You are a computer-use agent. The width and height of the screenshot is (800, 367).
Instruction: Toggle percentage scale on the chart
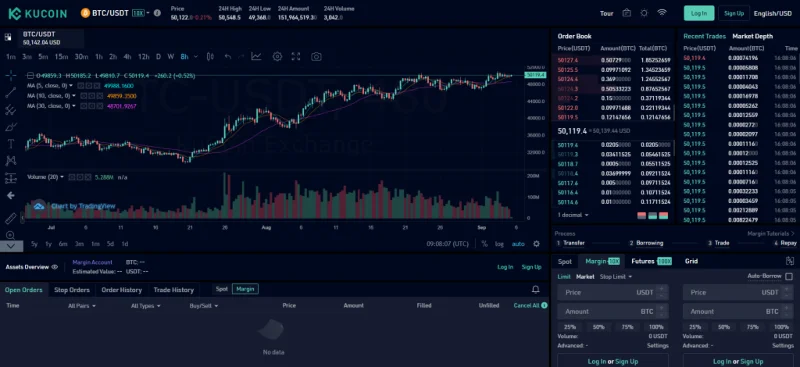coord(484,244)
